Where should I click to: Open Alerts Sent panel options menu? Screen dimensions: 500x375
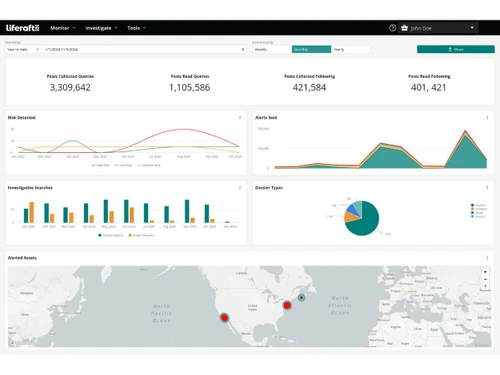(x=487, y=118)
